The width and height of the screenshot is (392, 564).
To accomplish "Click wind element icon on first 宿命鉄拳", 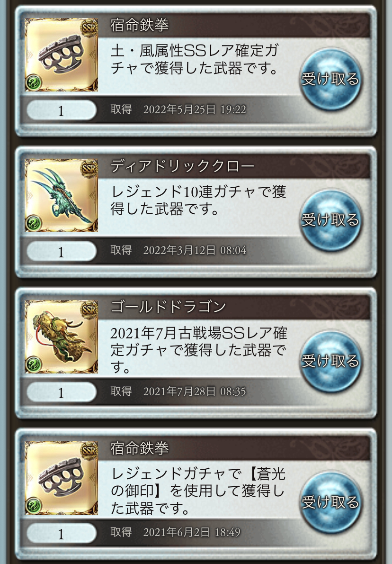I will point(34,82).
